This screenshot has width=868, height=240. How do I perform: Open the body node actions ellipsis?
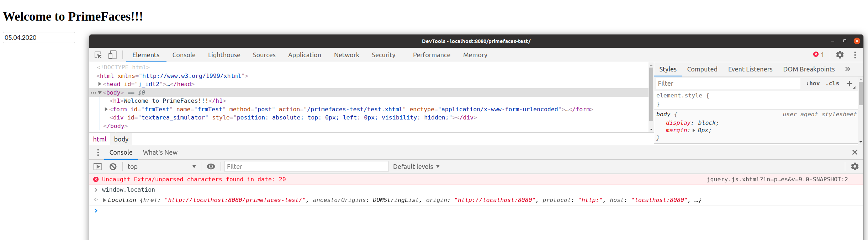(93, 93)
